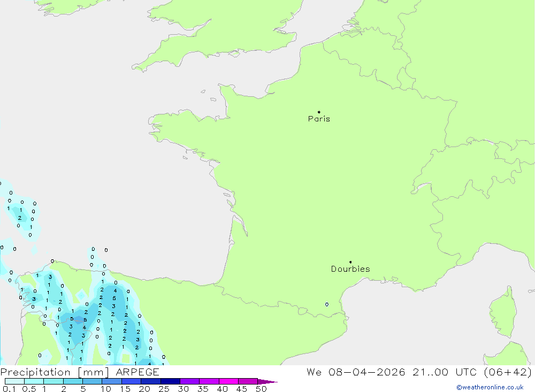Click the 0.5 legend scale value
535x392 pixels.
(29, 389)
